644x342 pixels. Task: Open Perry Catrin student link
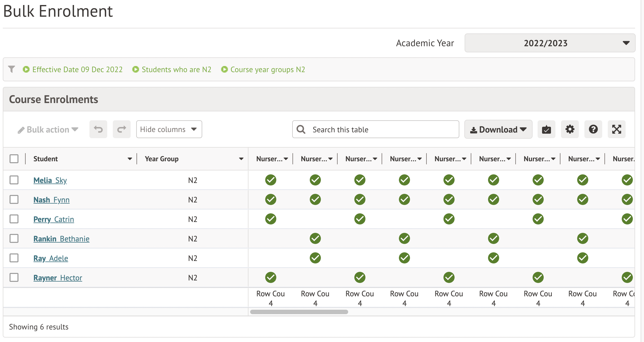pyautogui.click(x=53, y=219)
